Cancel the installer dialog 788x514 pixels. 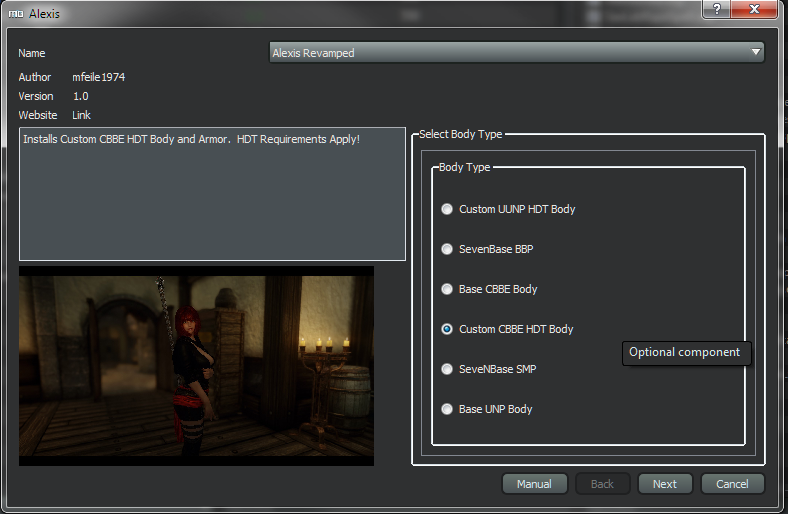(x=733, y=484)
